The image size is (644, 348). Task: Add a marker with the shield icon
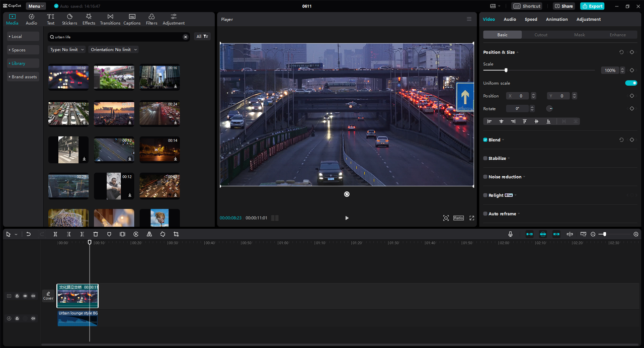(109, 234)
